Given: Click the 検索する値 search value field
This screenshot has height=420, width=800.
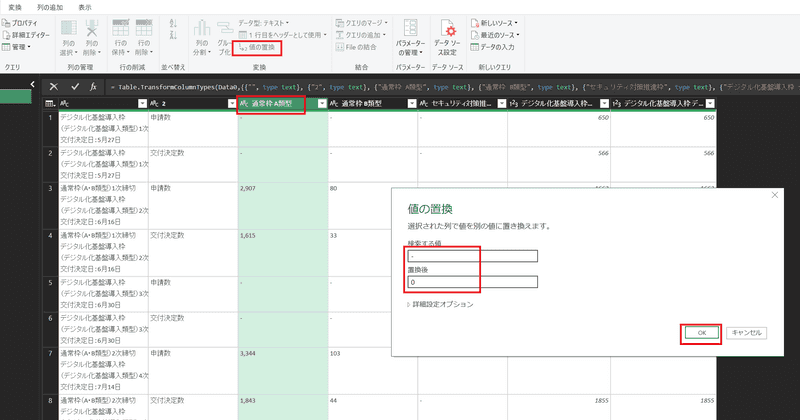Looking at the screenshot, I should 472,256.
